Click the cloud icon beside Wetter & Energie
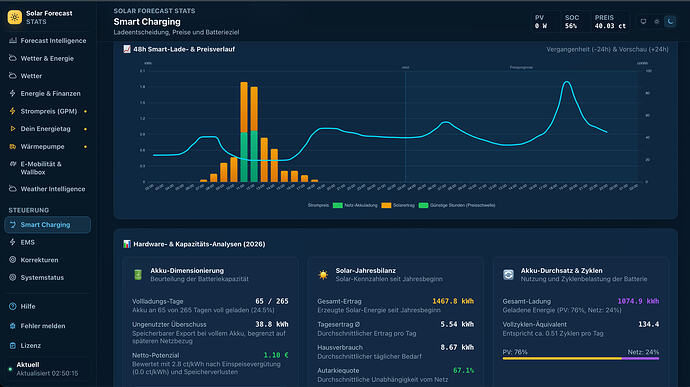The image size is (690, 387). click(13, 58)
